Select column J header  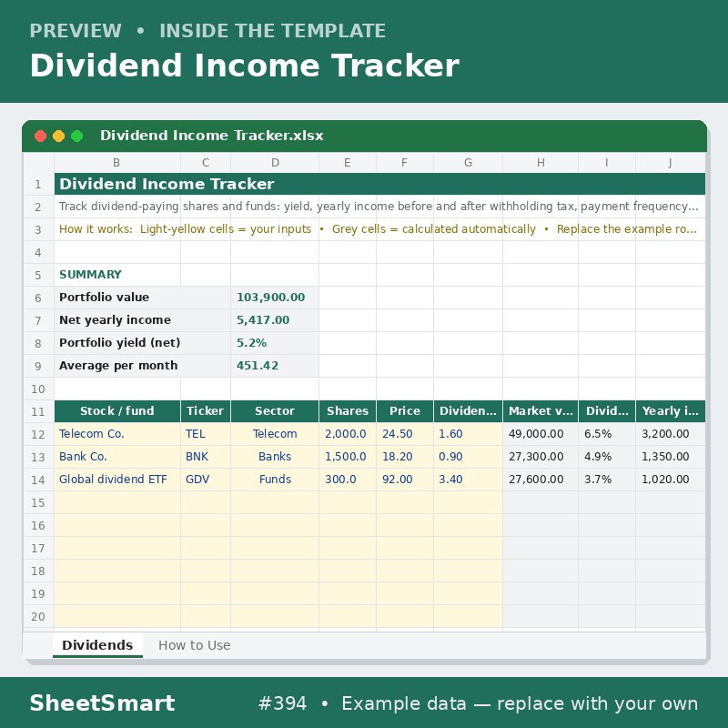670,163
